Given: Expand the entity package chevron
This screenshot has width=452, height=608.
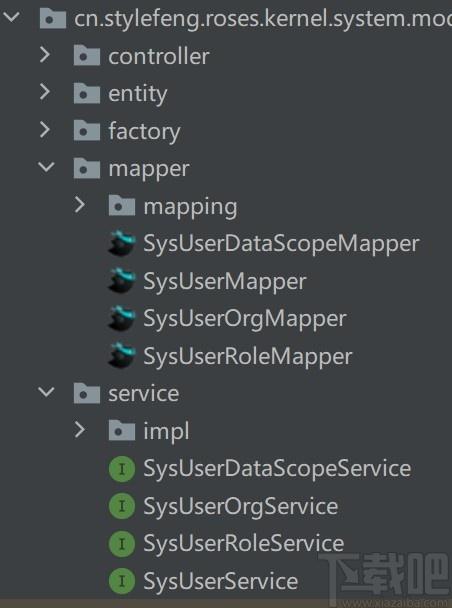Looking at the screenshot, I should [x=45, y=92].
